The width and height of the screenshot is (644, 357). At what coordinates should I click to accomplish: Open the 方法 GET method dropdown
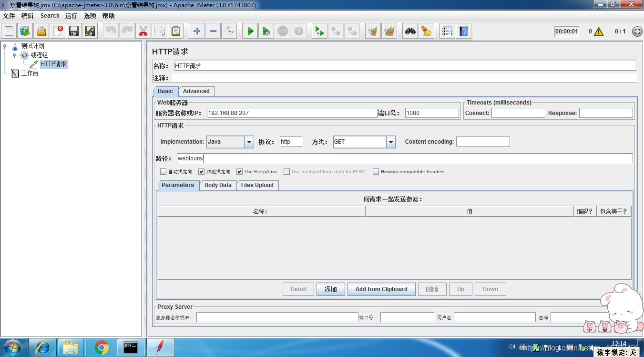(x=391, y=142)
